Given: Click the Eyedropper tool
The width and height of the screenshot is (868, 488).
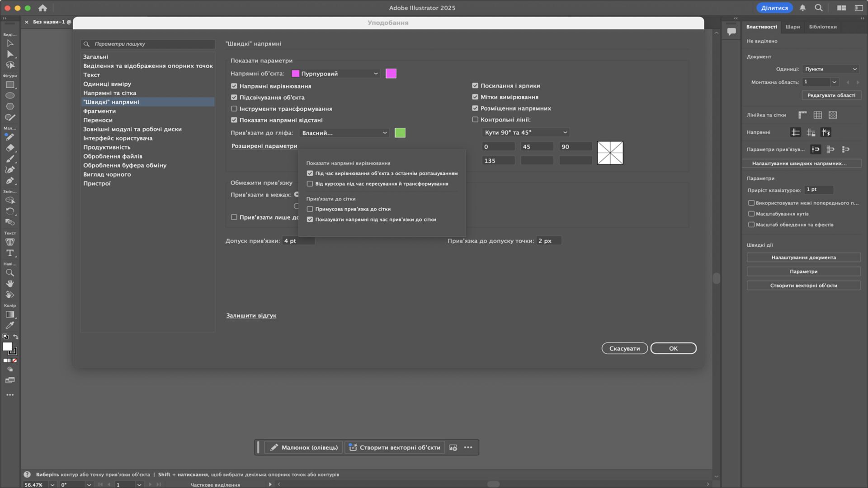Looking at the screenshot, I should pyautogui.click(x=9, y=325).
